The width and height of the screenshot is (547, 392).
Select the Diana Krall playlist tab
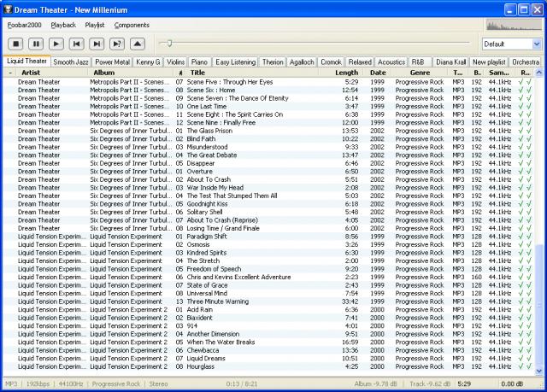pos(450,62)
